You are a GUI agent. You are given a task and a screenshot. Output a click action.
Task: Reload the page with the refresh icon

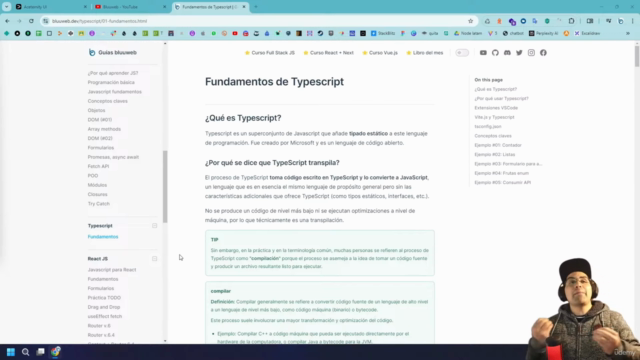click(31, 21)
